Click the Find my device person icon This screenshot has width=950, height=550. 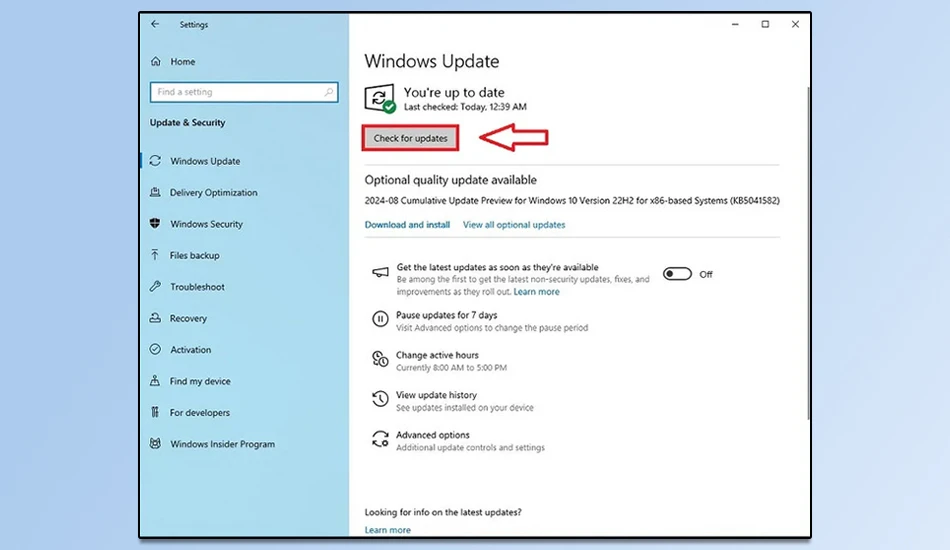point(156,381)
